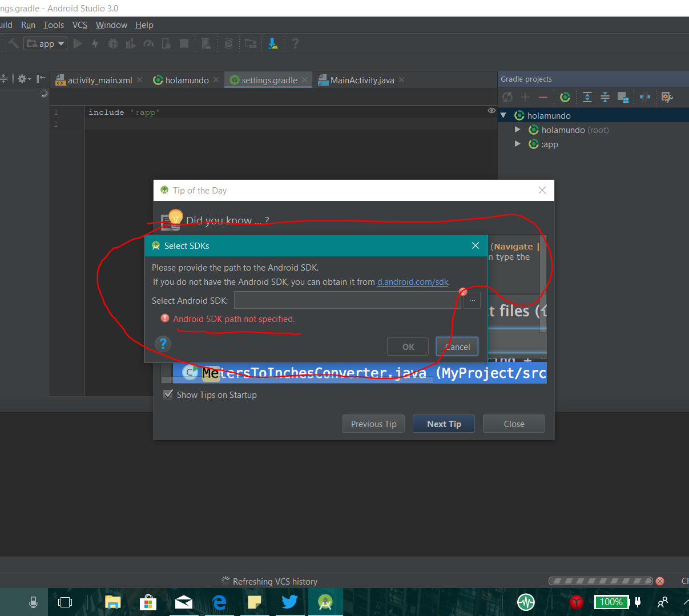Click the Stop square icon
689x616 pixels.
(184, 43)
